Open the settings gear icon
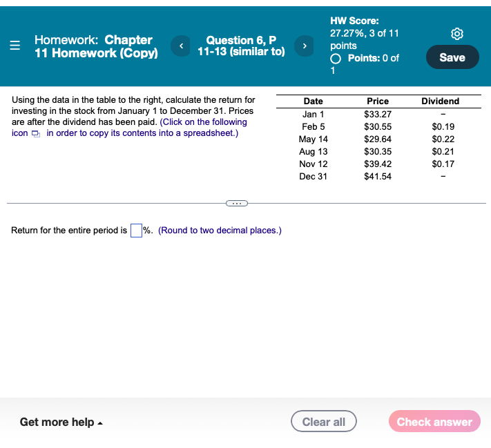Viewport: 491px width, 448px height. tap(457, 34)
